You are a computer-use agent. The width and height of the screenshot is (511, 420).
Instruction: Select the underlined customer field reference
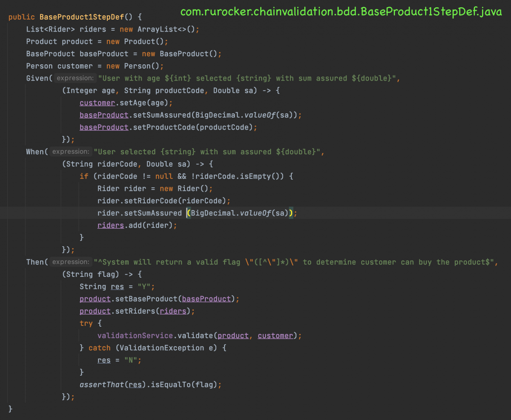(x=97, y=102)
